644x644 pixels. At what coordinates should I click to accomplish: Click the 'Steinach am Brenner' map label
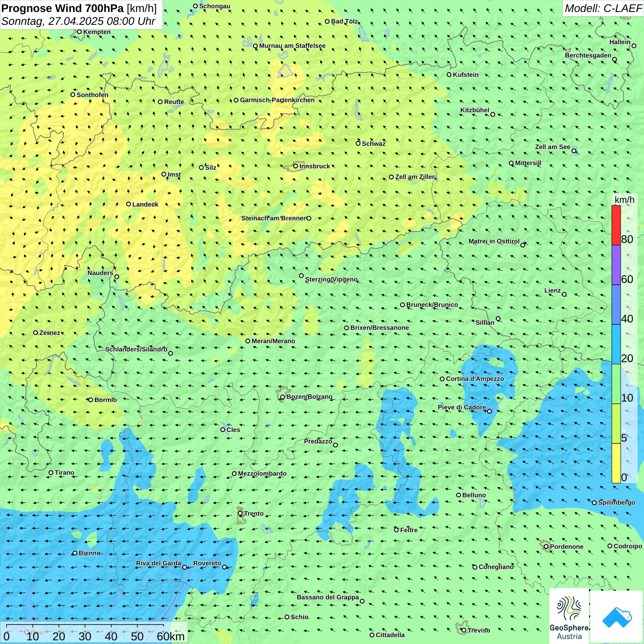[x=273, y=218]
